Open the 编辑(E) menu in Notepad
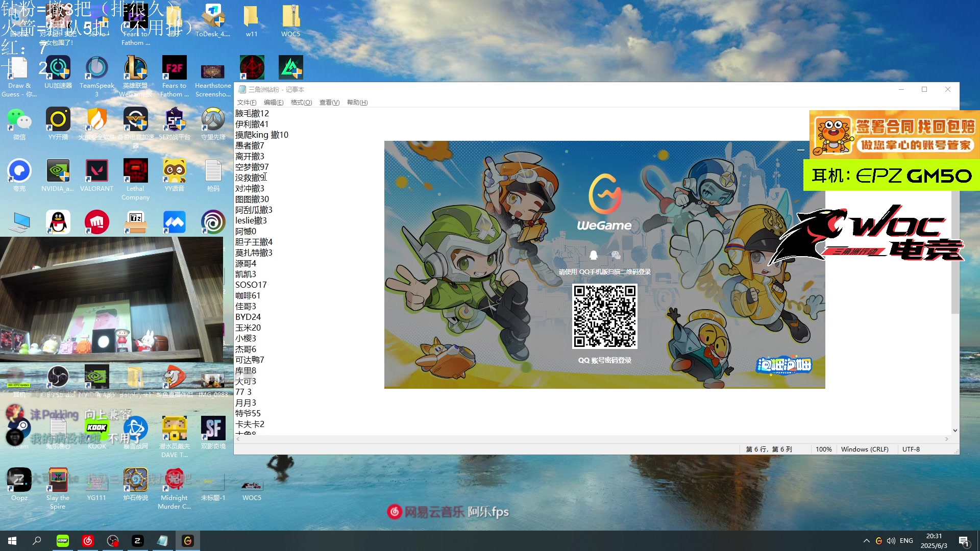Screen dimensions: 980x551 click(x=274, y=103)
